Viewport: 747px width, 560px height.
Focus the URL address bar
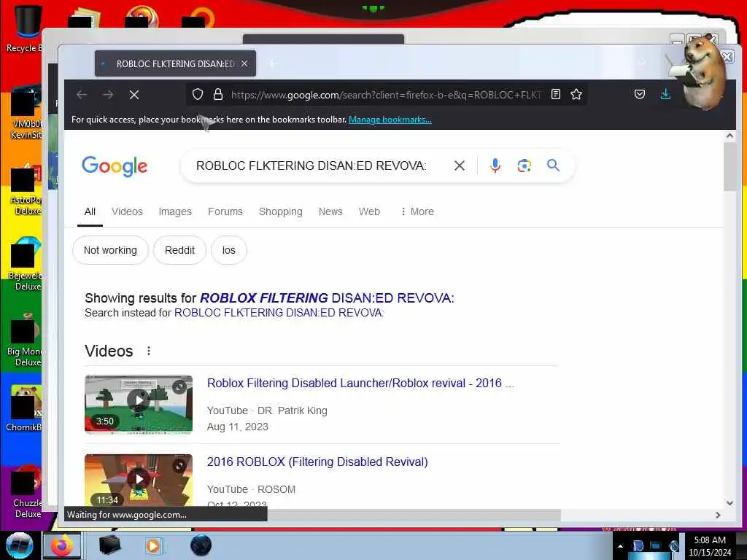[x=386, y=95]
